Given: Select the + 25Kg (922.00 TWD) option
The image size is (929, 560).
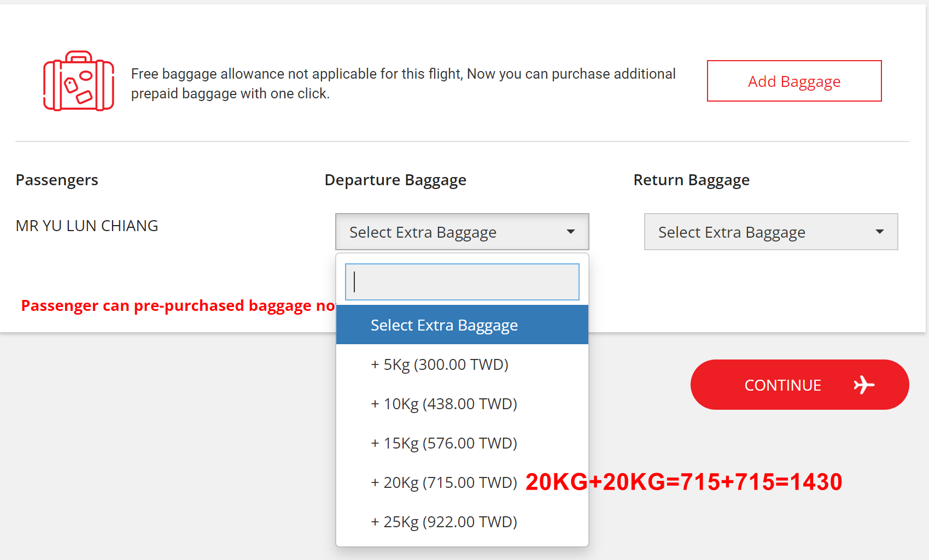Looking at the screenshot, I should pyautogui.click(x=444, y=522).
